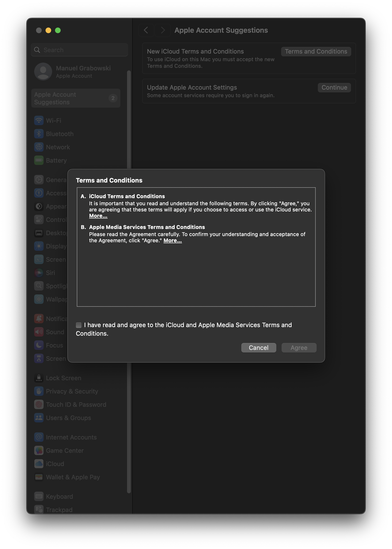Click the Touch ID fingerprint icon
The height and width of the screenshot is (549, 392).
click(39, 404)
